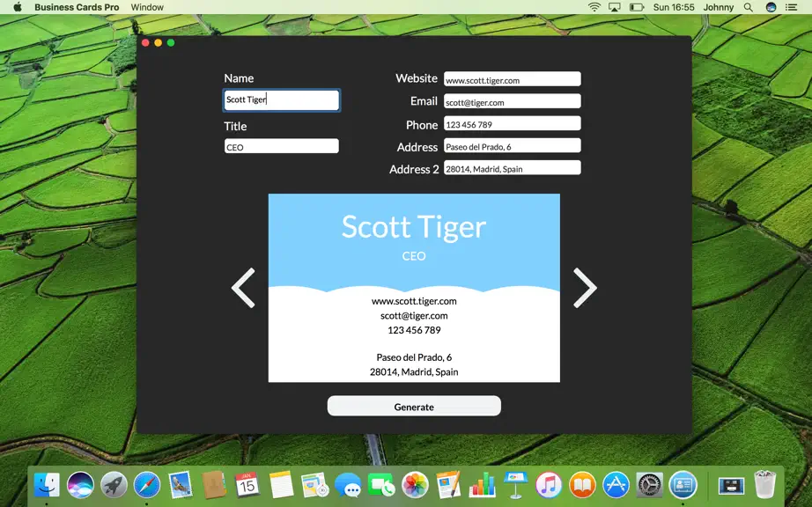Open App Store icon in dock
This screenshot has width=812, height=507.
616,485
